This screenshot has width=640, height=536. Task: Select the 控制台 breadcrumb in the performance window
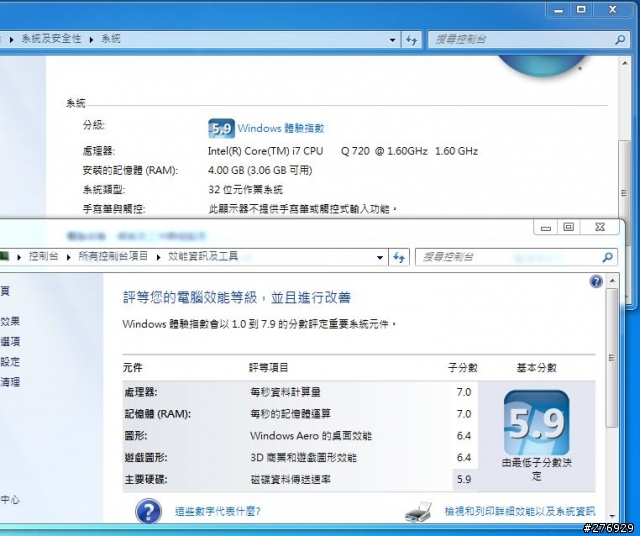tap(44, 256)
